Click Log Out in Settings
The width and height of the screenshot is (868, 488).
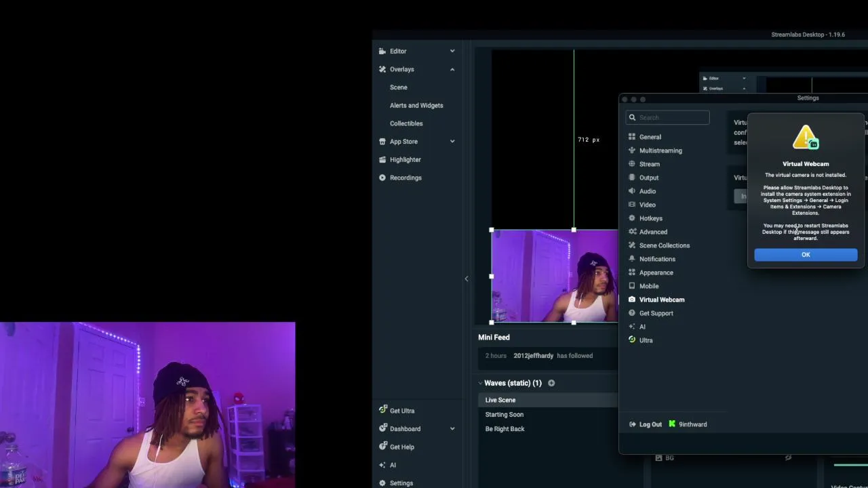pyautogui.click(x=646, y=424)
